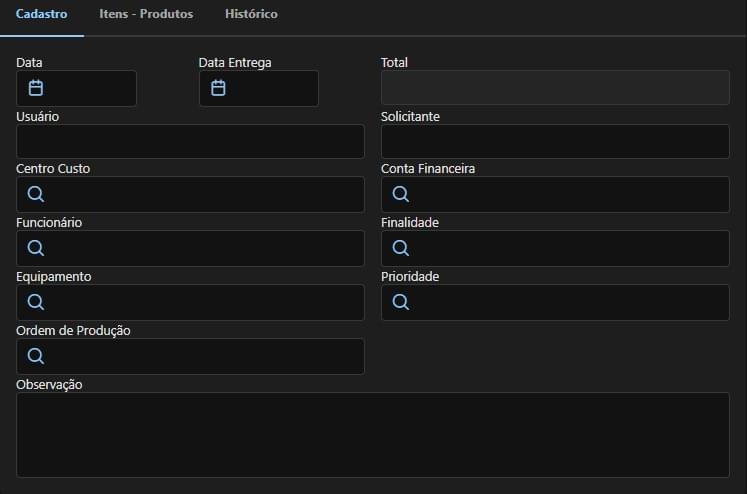Open the Histórico tab

tap(251, 14)
